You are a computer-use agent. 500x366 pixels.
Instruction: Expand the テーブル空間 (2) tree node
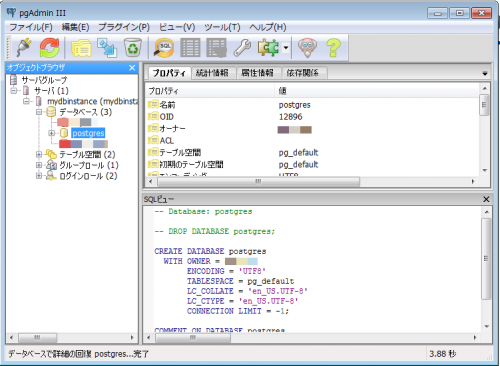39,154
